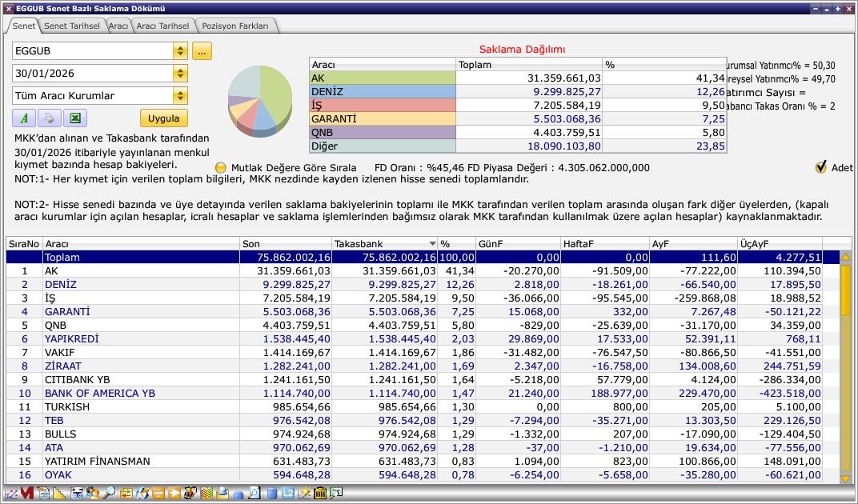This screenshot has width=858, height=504.
Task: Click the red M icon in bottom toolbar
Action: (27, 494)
